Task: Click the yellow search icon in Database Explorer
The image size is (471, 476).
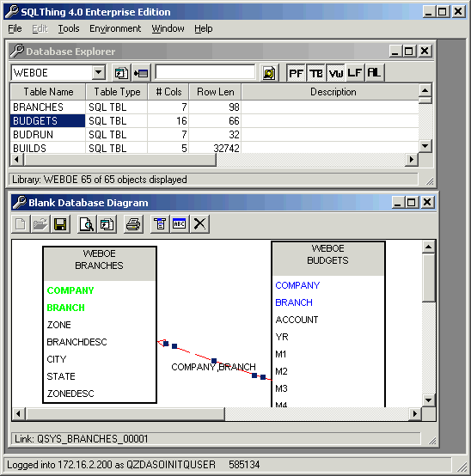Action: tap(269, 73)
